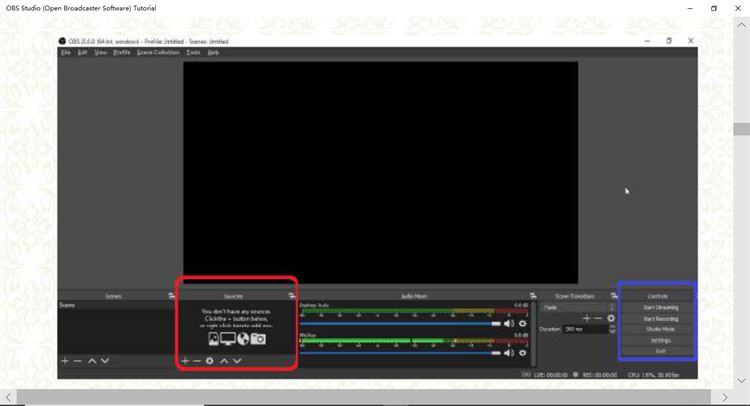Click the tutorial window horizontal scrollbar thumb
This screenshot has height=406, width=750.
coord(364,397)
